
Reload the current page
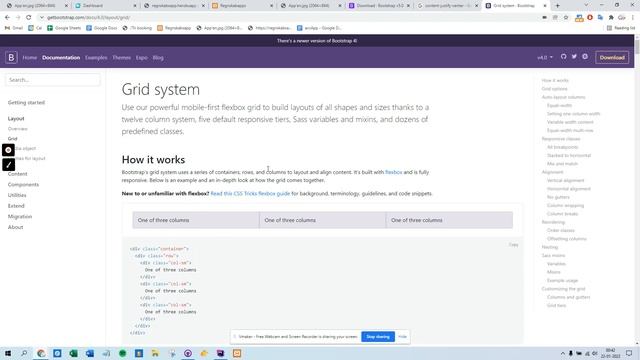pyautogui.click(x=29, y=18)
